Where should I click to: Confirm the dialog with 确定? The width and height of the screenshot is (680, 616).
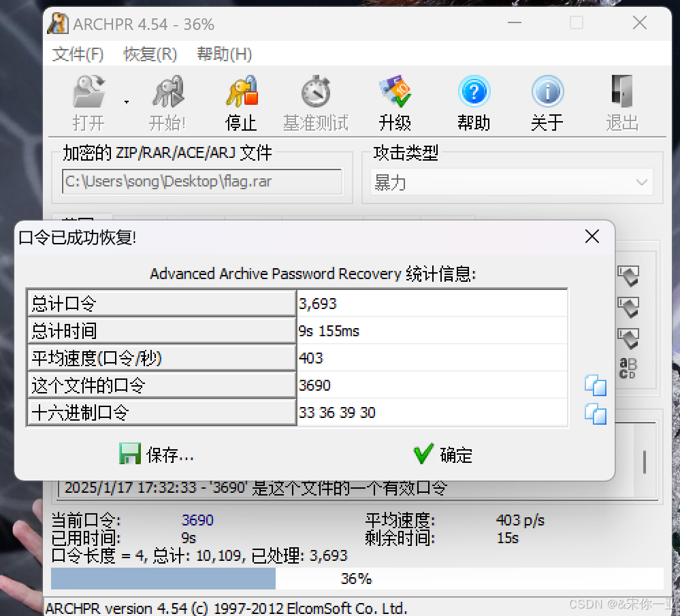point(442,454)
